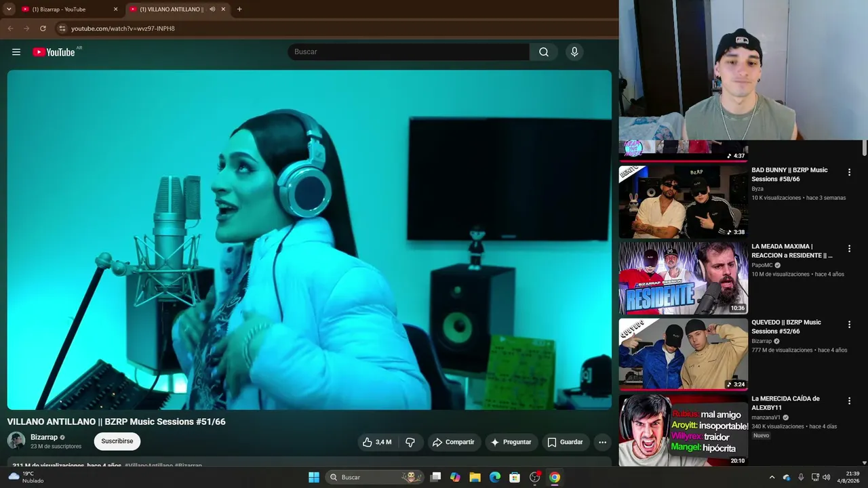Open the weather widget showing 19°C

tap(27, 477)
